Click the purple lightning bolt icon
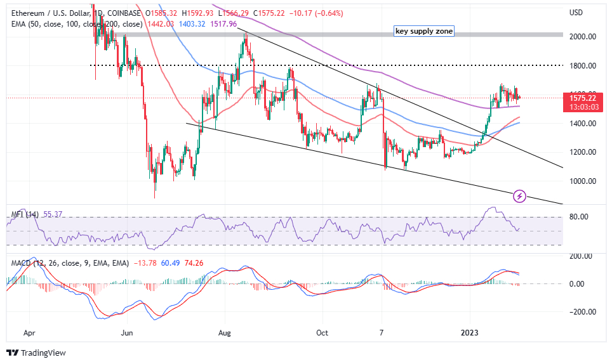This screenshot has height=364, width=612. pos(520,196)
